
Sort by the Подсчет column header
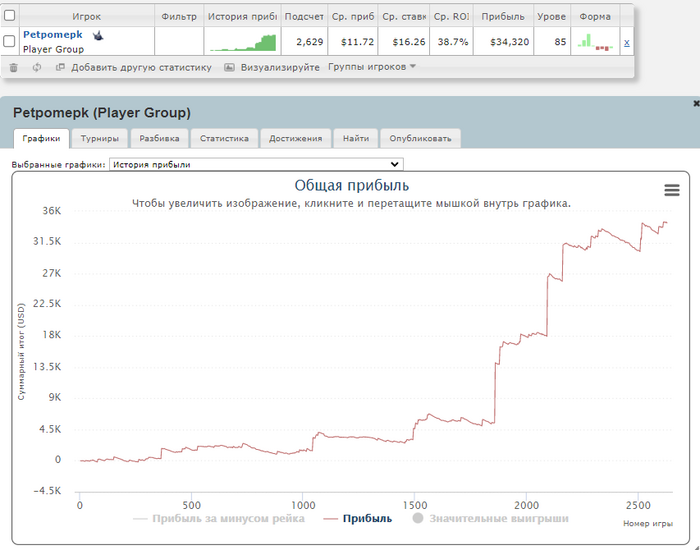point(304,17)
